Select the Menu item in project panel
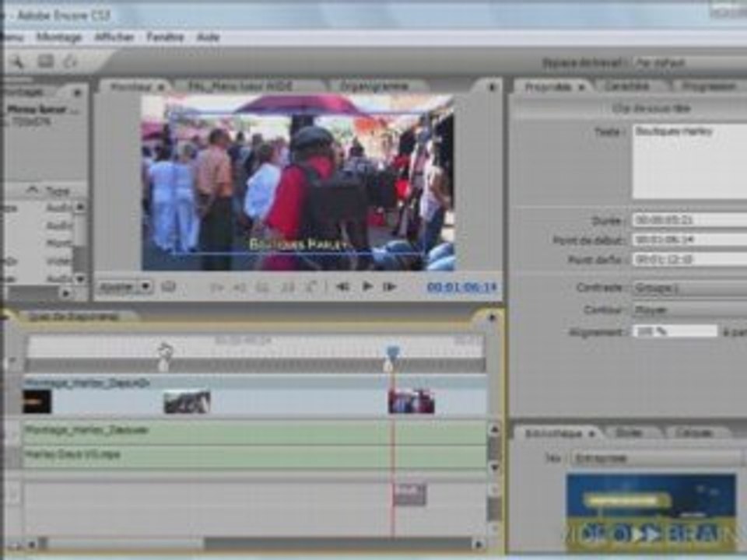Image resolution: width=747 pixels, height=560 pixels. (40, 110)
